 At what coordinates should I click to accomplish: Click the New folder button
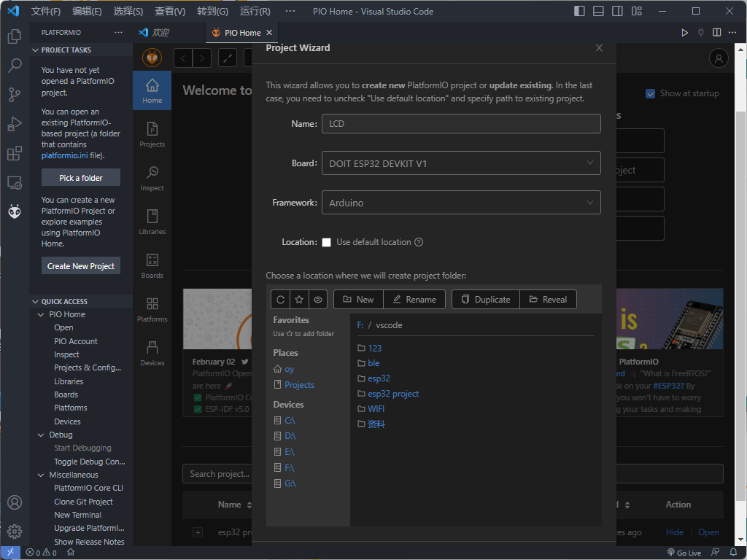pos(358,300)
